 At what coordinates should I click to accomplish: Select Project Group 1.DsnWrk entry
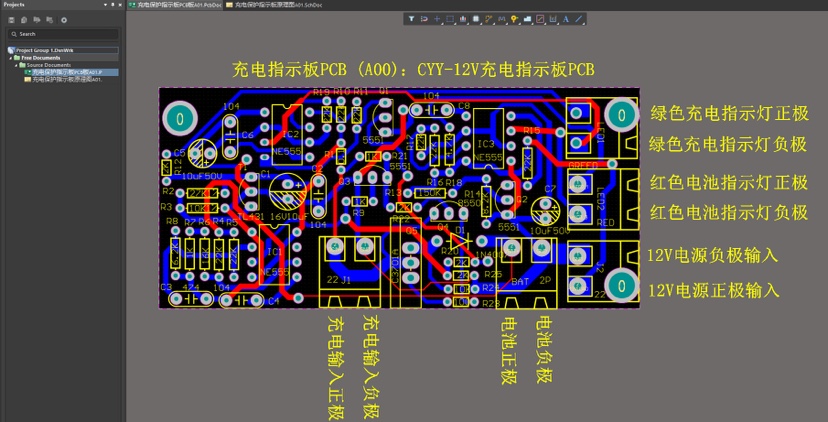tap(63, 50)
